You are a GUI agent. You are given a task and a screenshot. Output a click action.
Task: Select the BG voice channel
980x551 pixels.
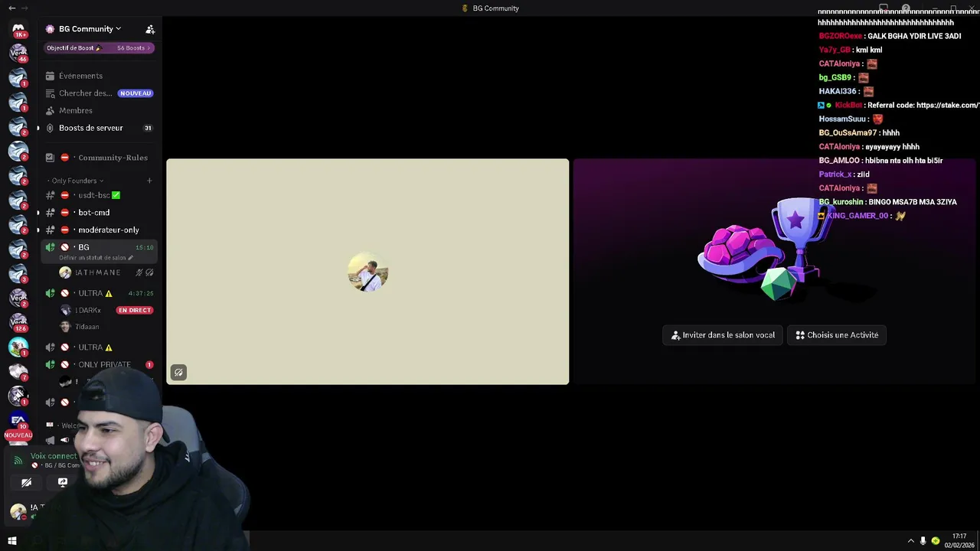coord(100,250)
